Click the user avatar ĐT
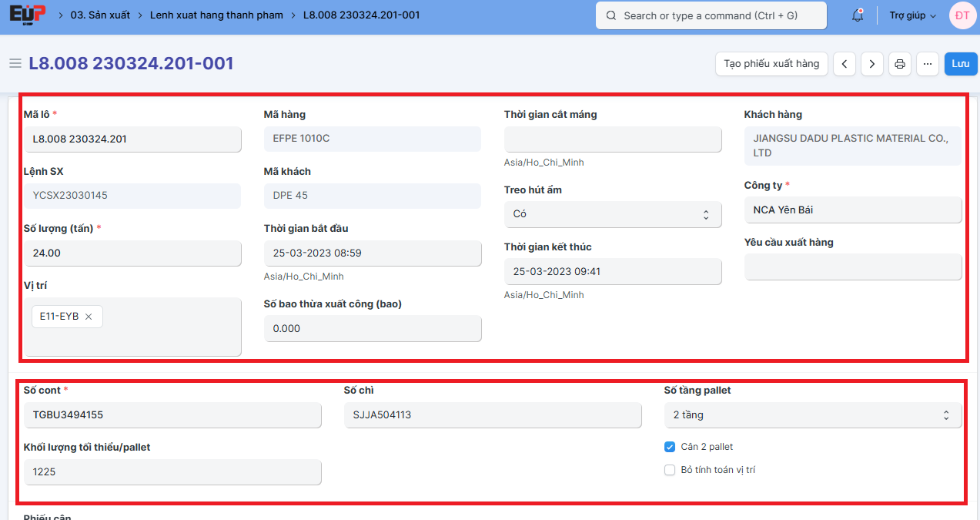Image resolution: width=980 pixels, height=520 pixels. click(x=962, y=15)
